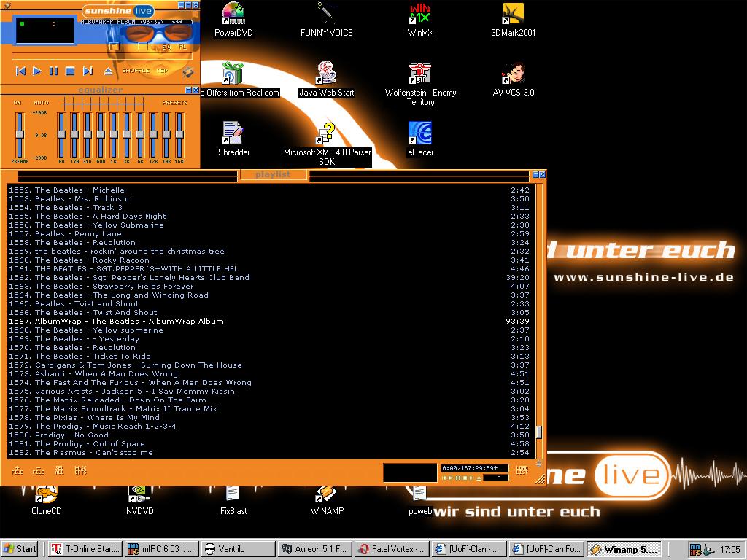Screen dimensions: 747x560
Task: Select the Offers from Real.com desktop icon
Action: [x=239, y=80]
